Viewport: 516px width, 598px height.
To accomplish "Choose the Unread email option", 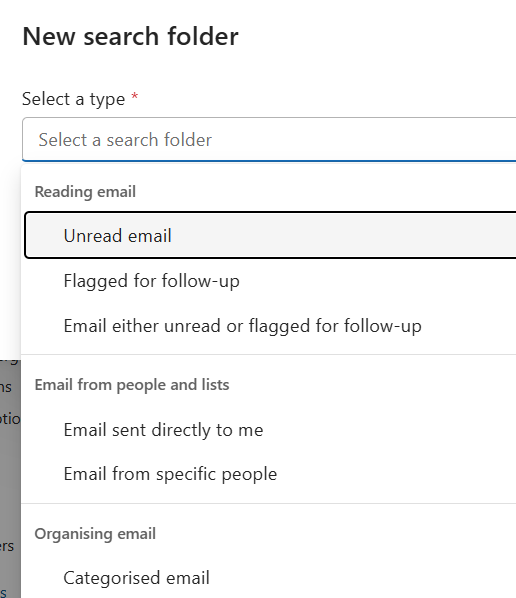I will pyautogui.click(x=270, y=235).
